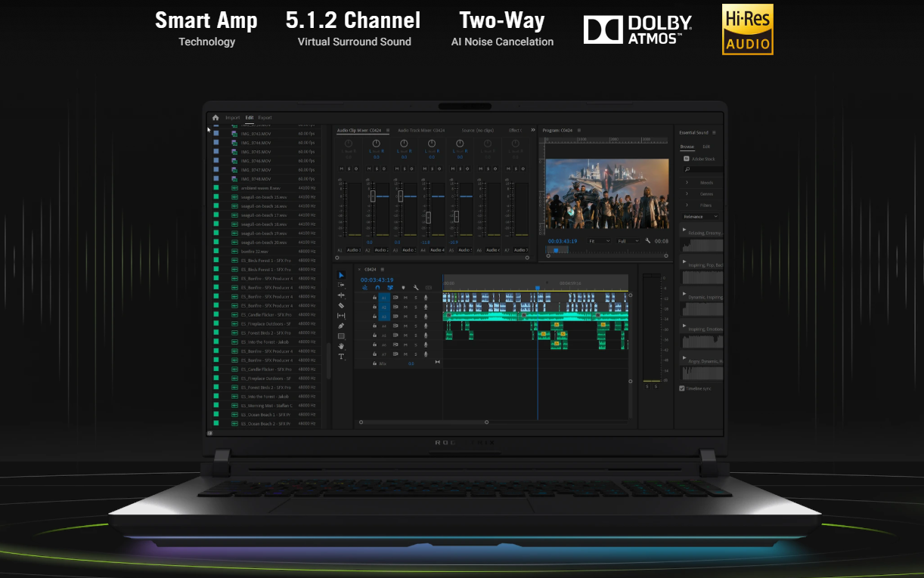Switch to the Export tab
The image size is (924, 578).
point(265,118)
